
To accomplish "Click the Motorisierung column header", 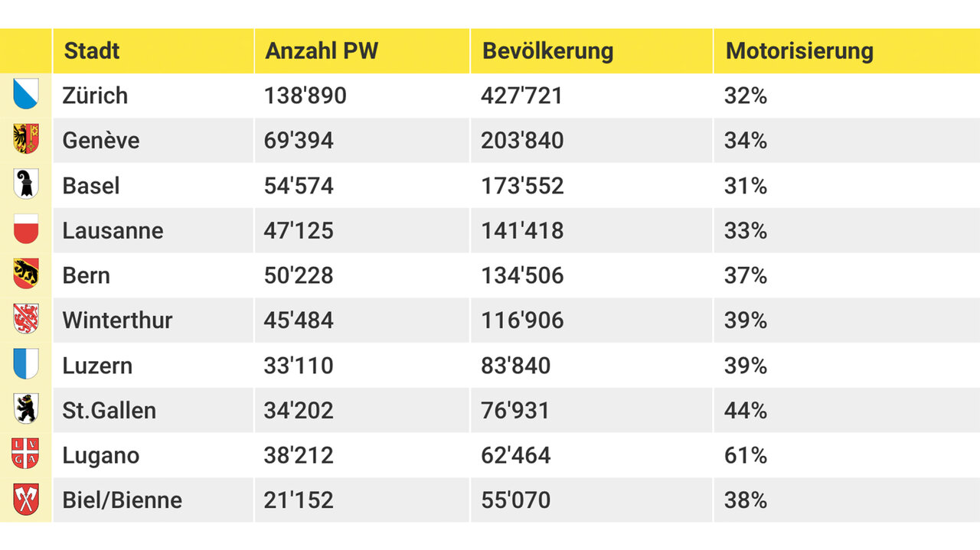I will [799, 51].
